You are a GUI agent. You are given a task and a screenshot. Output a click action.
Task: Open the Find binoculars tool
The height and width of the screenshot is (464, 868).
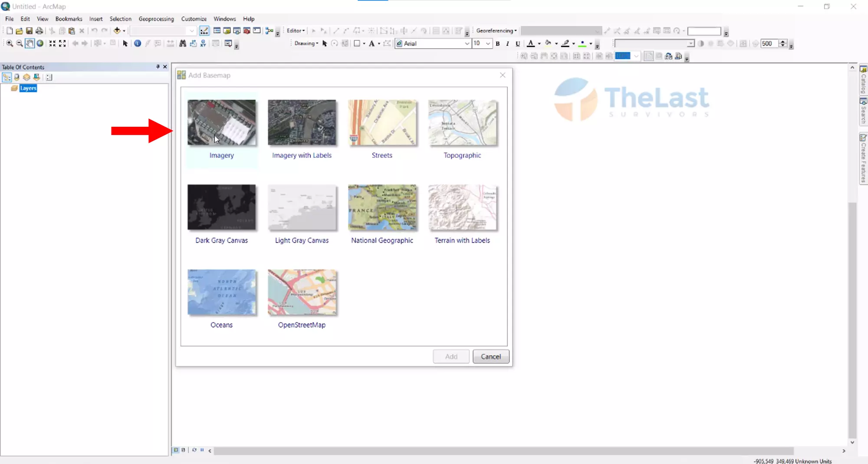click(183, 43)
